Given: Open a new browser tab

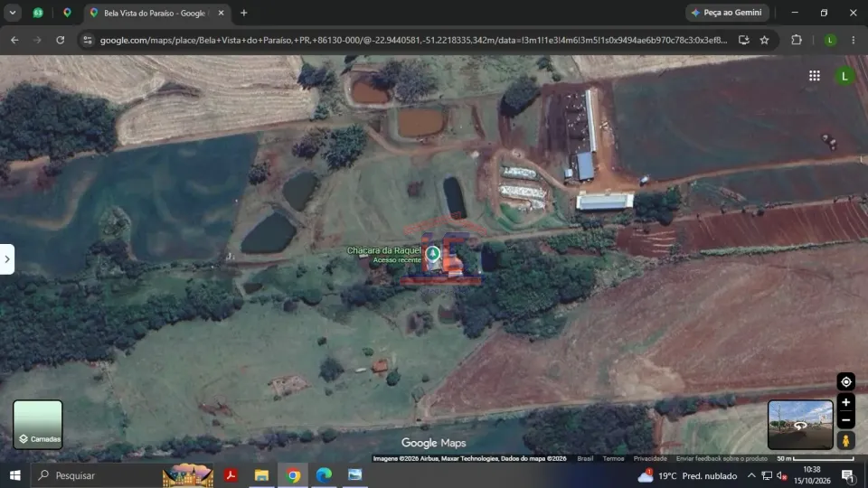Looking at the screenshot, I should pos(243,13).
